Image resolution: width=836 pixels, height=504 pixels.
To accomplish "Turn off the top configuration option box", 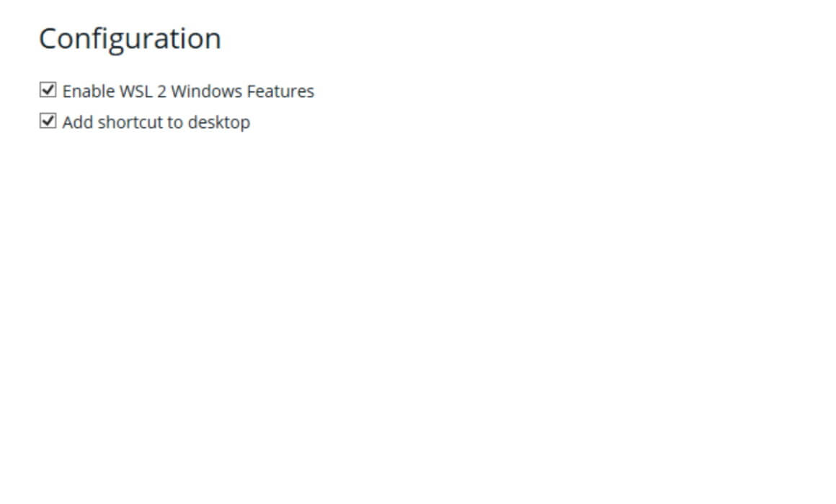I will click(48, 90).
